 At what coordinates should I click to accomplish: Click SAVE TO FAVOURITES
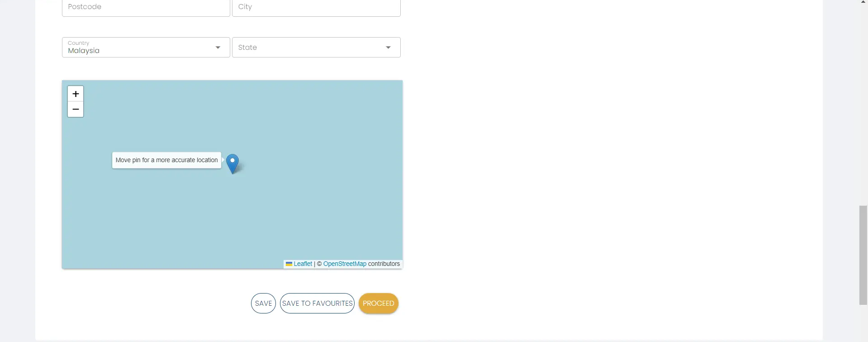coord(317,303)
